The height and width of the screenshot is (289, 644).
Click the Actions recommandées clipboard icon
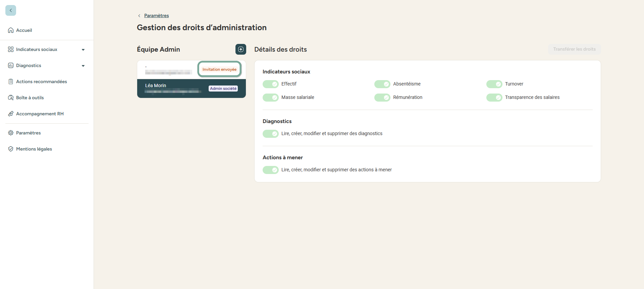(x=11, y=81)
